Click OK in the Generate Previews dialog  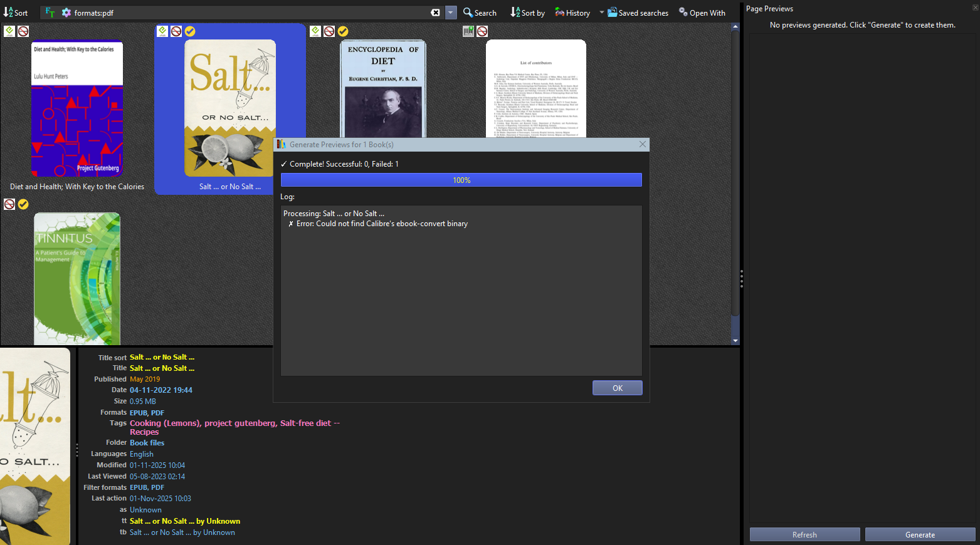[618, 388]
